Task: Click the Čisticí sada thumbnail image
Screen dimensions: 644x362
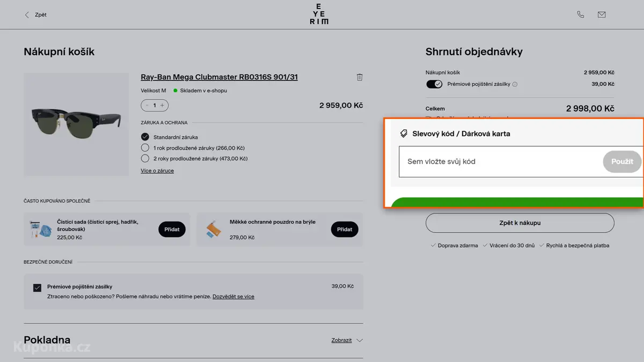Action: 41,230
